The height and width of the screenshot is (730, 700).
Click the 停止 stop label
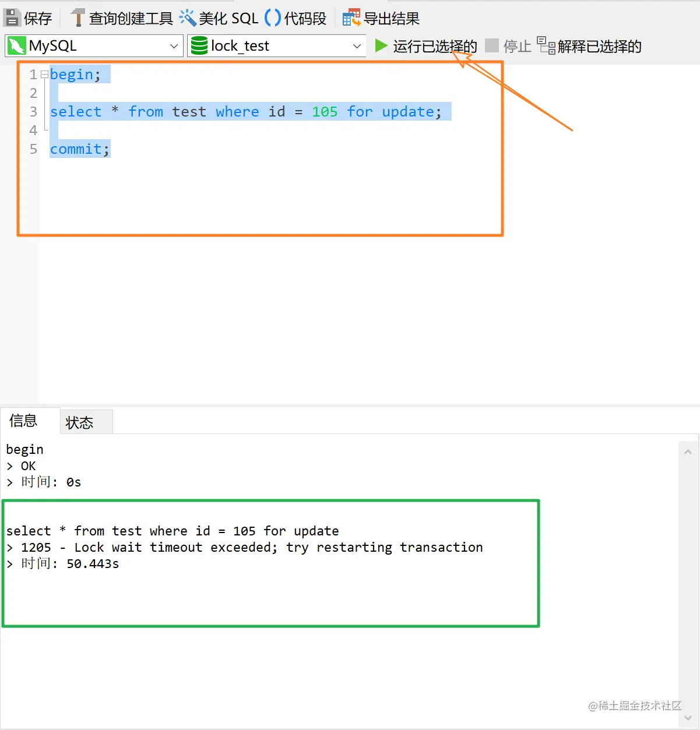(x=518, y=47)
